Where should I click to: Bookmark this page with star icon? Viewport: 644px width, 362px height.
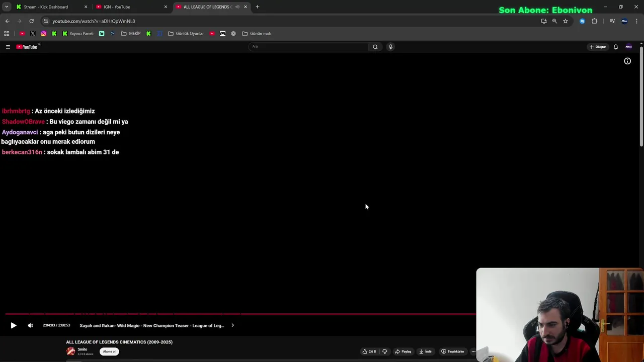coord(566,21)
